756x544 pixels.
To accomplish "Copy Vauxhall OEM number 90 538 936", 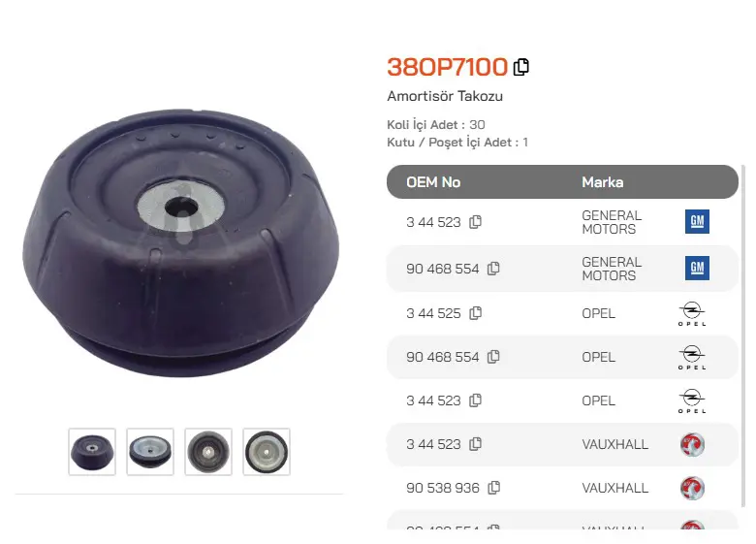I will point(493,488).
